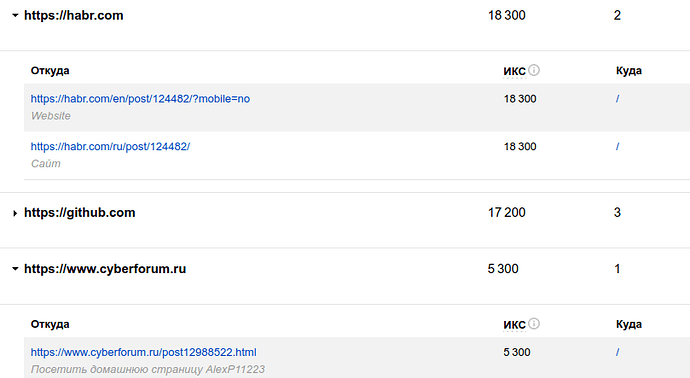Select the https://github.com domain heading
This screenshot has height=378, width=690.
pos(80,213)
